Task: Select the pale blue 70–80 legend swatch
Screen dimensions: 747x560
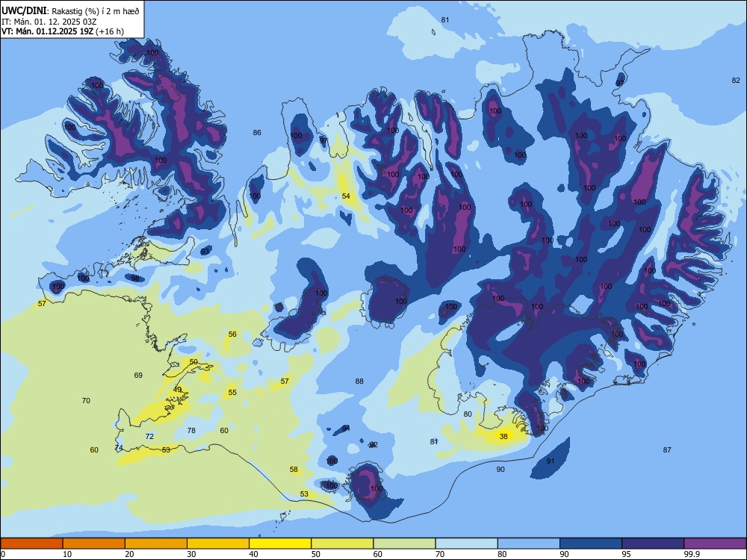Action: point(466,544)
